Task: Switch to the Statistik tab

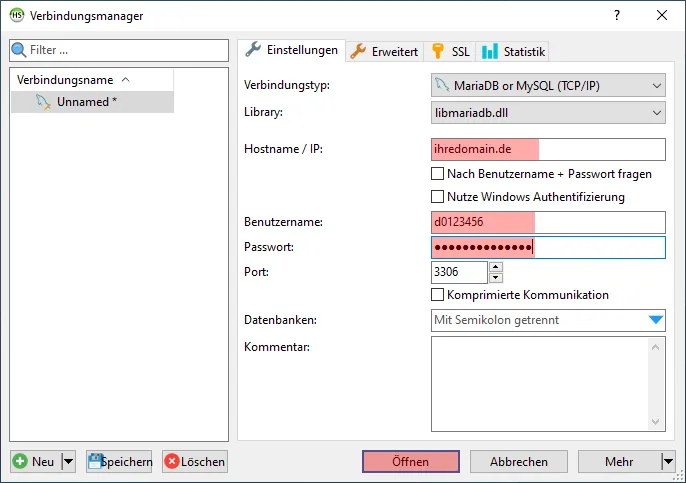Action: coord(513,52)
